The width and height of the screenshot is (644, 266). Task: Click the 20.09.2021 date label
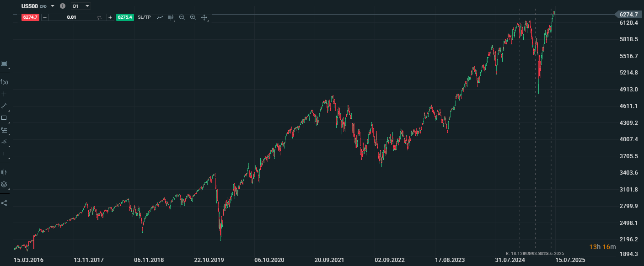pyautogui.click(x=329, y=260)
